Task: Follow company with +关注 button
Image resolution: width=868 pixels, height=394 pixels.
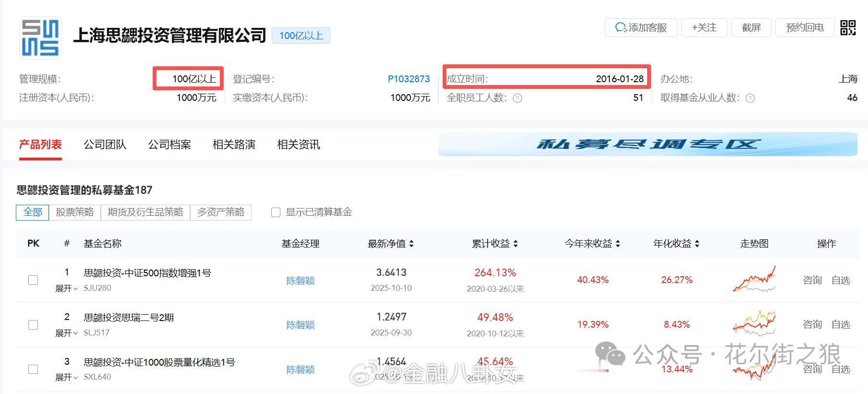Action: 704,28
